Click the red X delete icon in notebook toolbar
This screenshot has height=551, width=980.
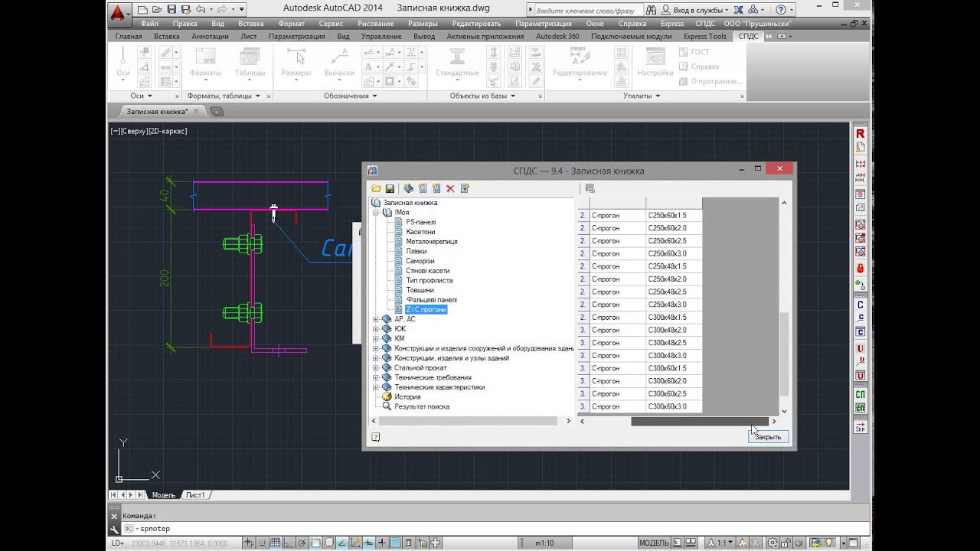coord(450,189)
